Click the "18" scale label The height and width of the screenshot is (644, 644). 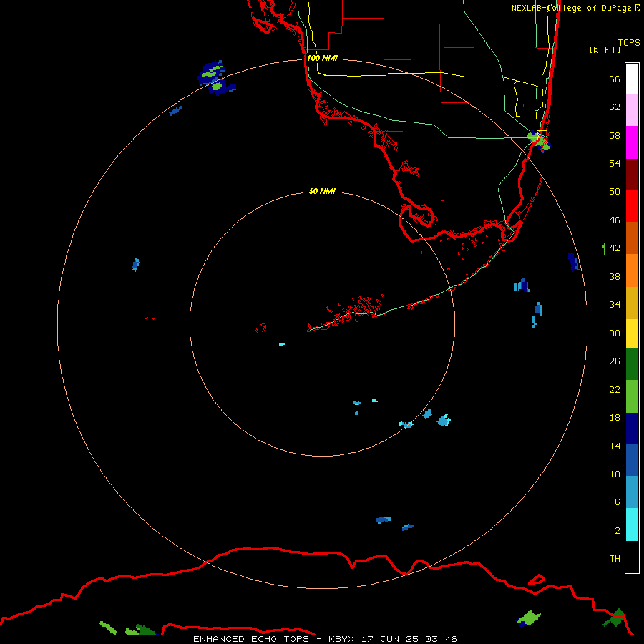tap(615, 418)
